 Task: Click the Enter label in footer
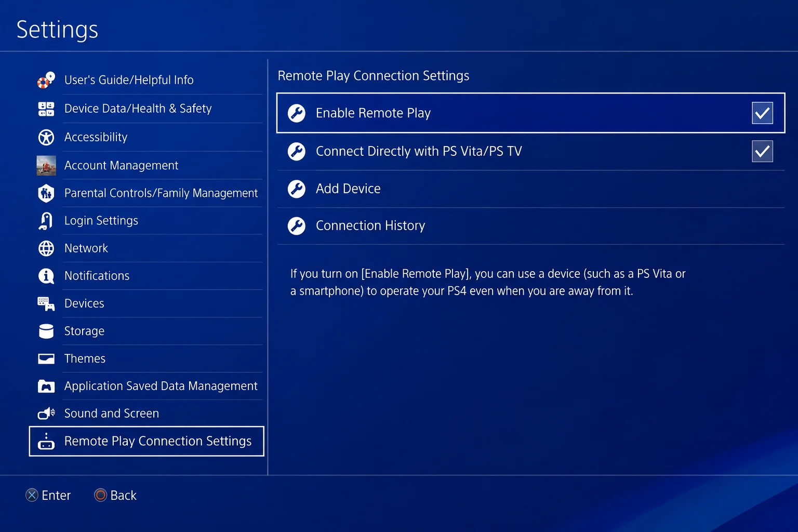pos(56,495)
